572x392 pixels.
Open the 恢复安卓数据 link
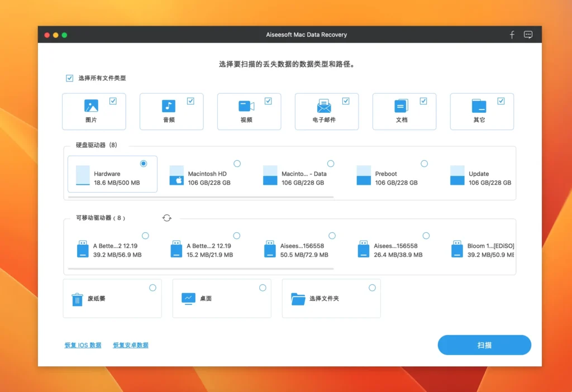click(131, 345)
